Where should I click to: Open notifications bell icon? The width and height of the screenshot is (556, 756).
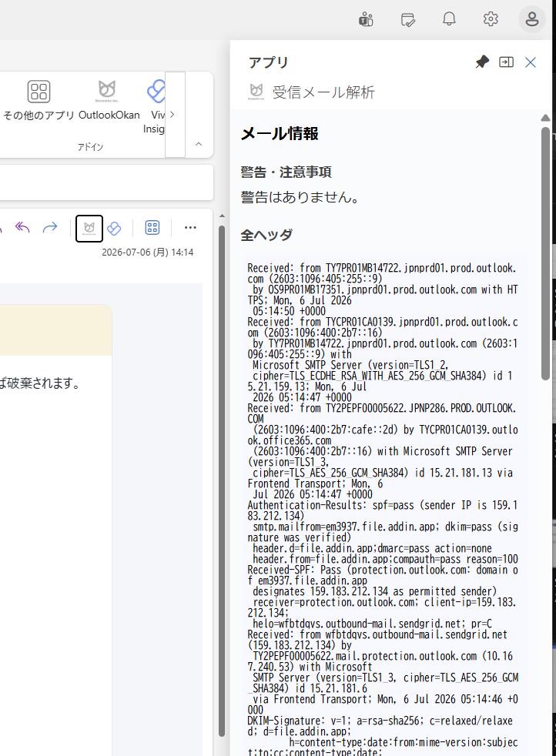[x=449, y=19]
